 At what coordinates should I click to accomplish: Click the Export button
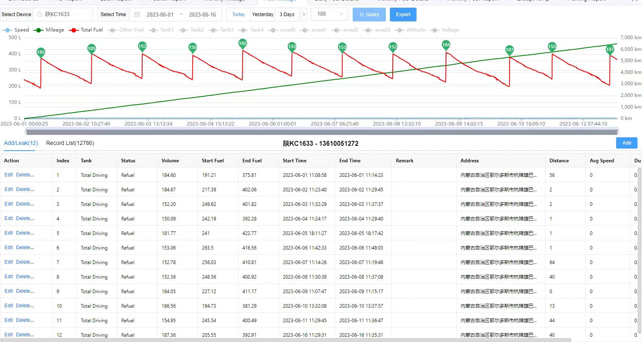(x=403, y=15)
